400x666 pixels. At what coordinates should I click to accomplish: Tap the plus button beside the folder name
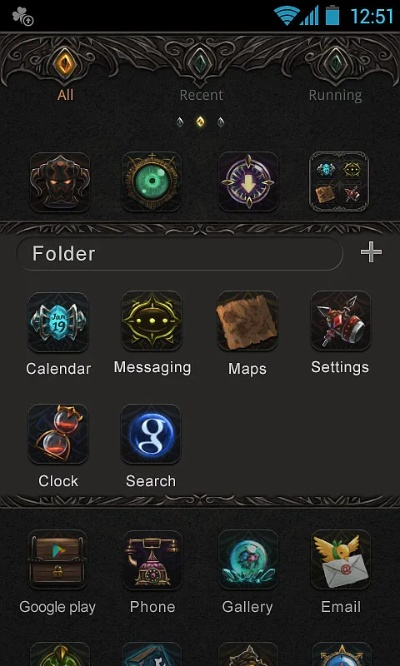[x=371, y=252]
